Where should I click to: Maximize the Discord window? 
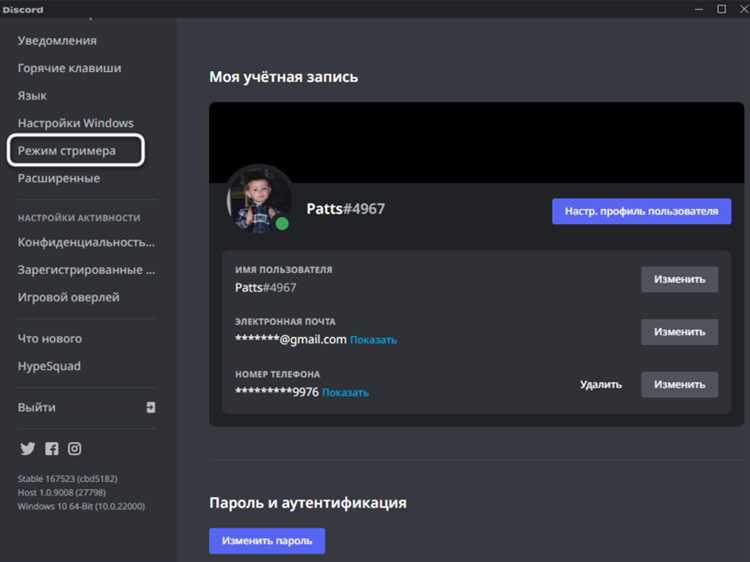coord(721,9)
